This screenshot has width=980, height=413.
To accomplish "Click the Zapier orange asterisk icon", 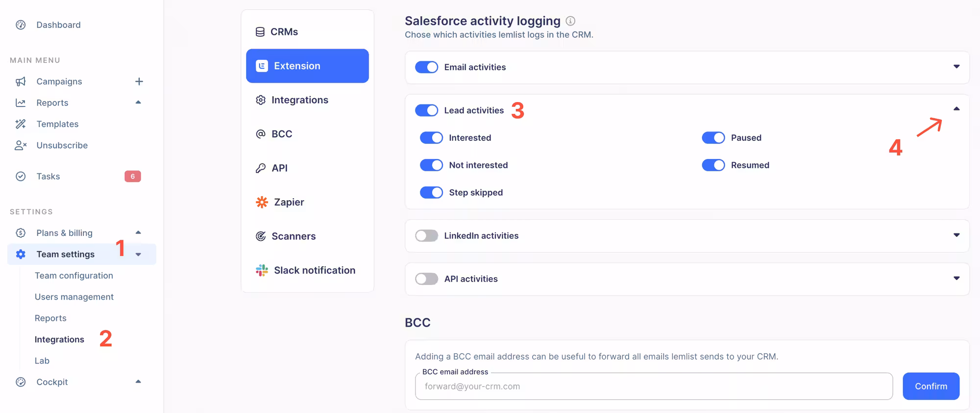I will [262, 202].
